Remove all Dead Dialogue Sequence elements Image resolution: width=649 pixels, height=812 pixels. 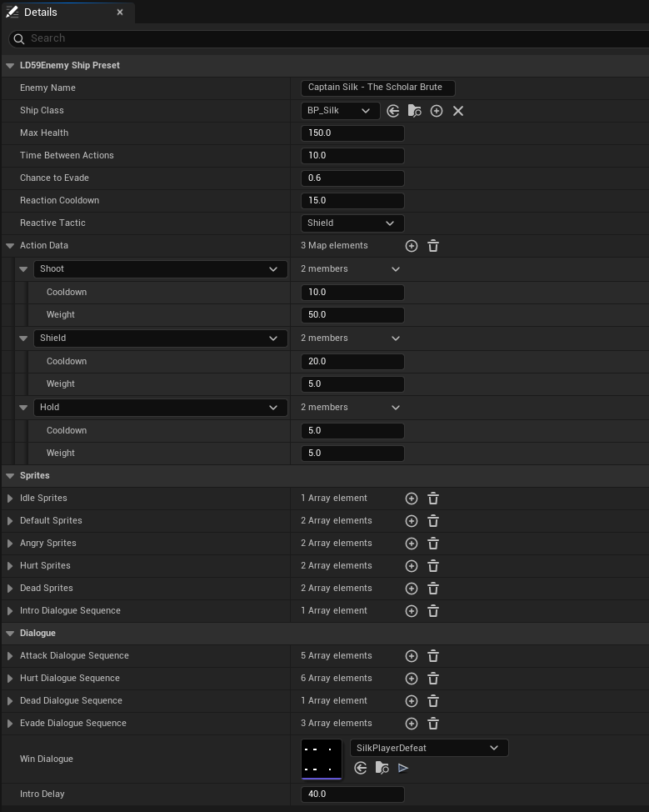coord(433,701)
